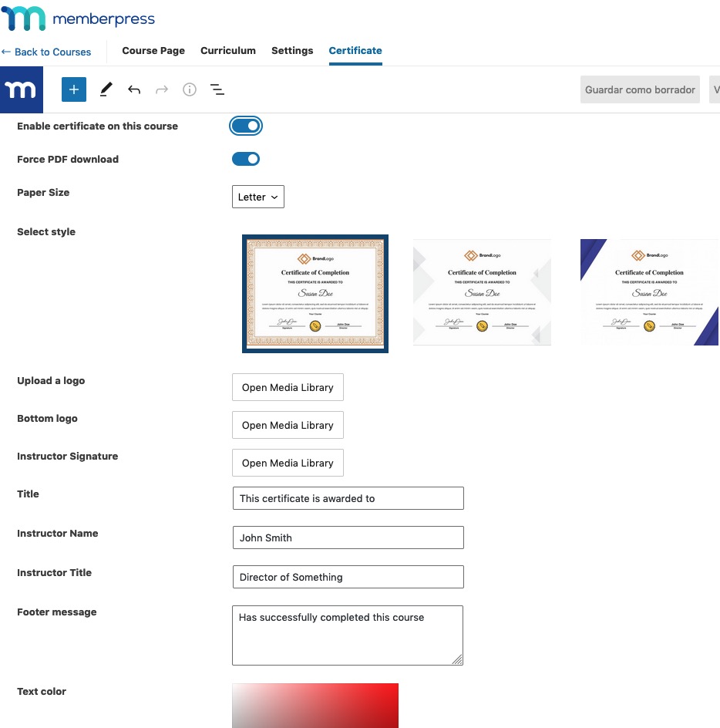Open Media Library for Instructor Signature
720x728 pixels.
pyautogui.click(x=288, y=463)
